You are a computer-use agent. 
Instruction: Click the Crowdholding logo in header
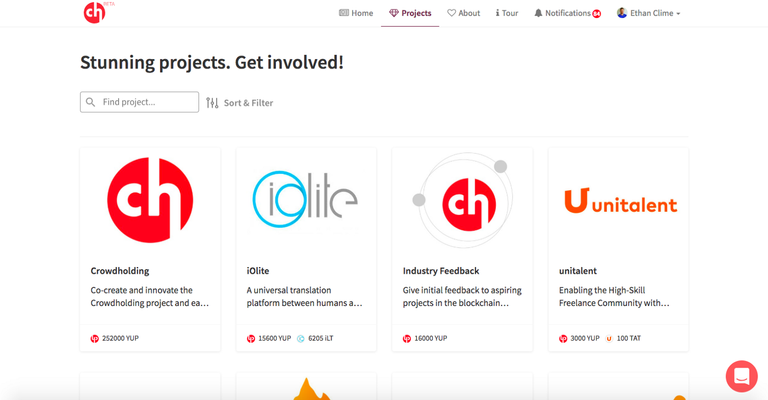(x=94, y=13)
